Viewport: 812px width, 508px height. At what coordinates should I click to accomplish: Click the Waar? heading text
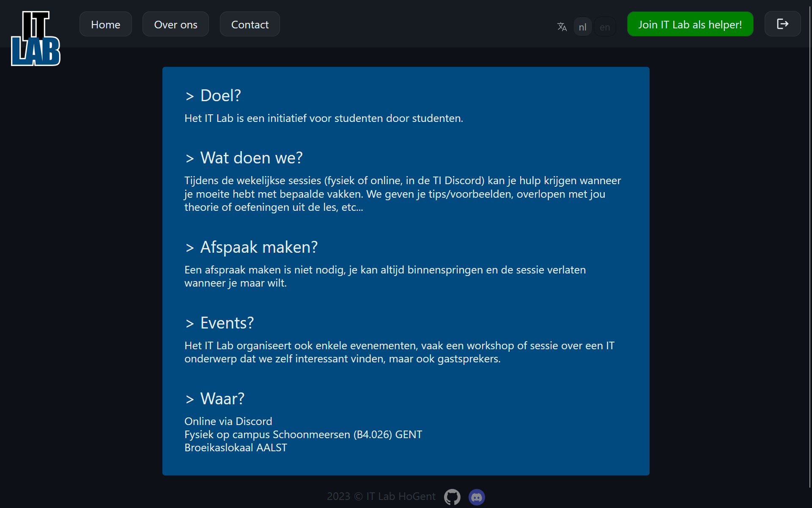pyautogui.click(x=222, y=399)
